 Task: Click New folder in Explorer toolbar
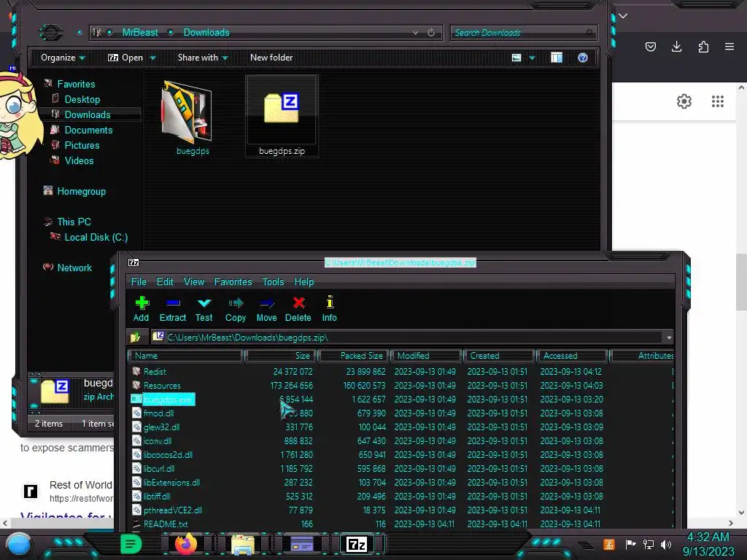271,58
